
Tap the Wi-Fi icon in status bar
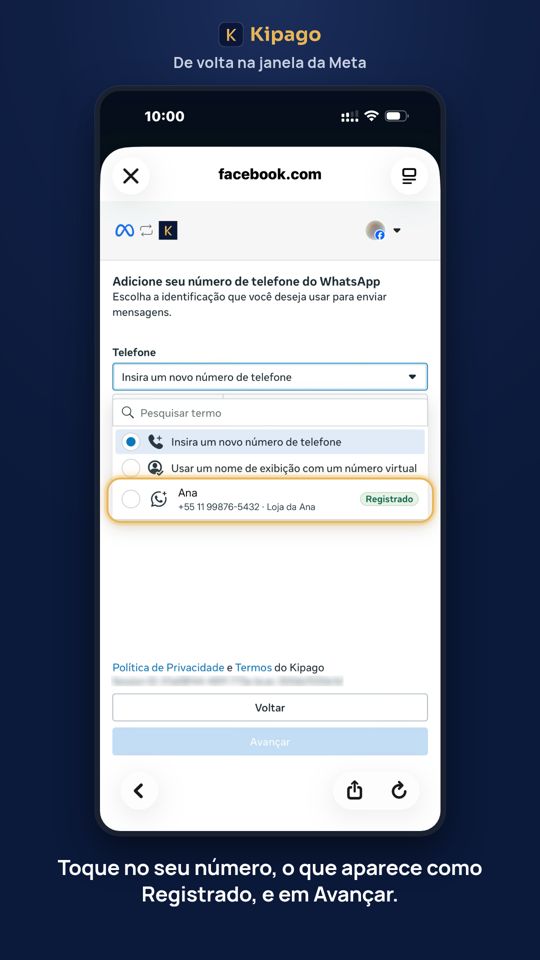tap(371, 116)
